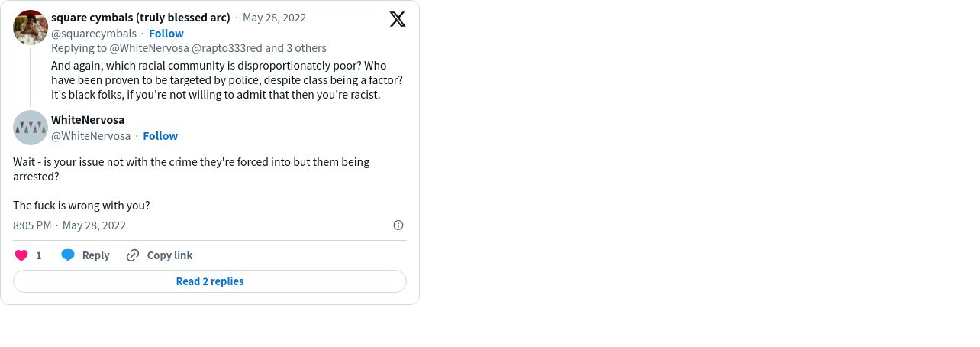This screenshot has width=980, height=347.
Task: Click the copy link chain icon
Action: pyautogui.click(x=133, y=255)
